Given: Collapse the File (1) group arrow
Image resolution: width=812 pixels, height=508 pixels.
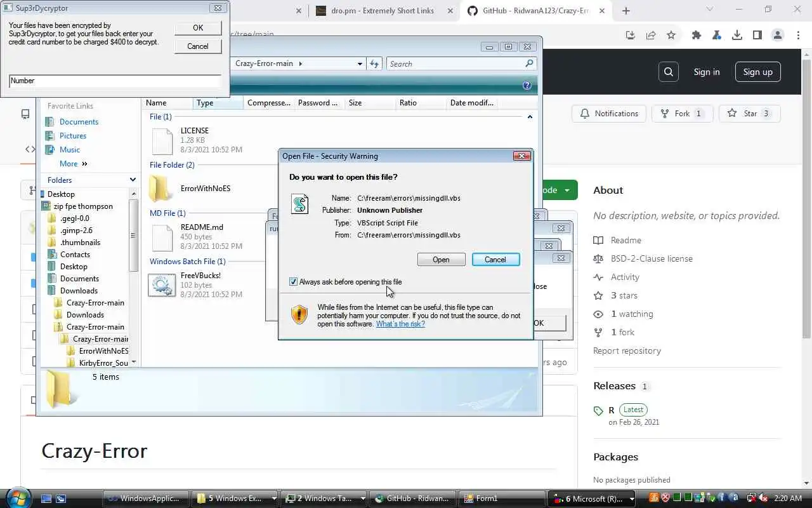Looking at the screenshot, I should tap(530, 117).
